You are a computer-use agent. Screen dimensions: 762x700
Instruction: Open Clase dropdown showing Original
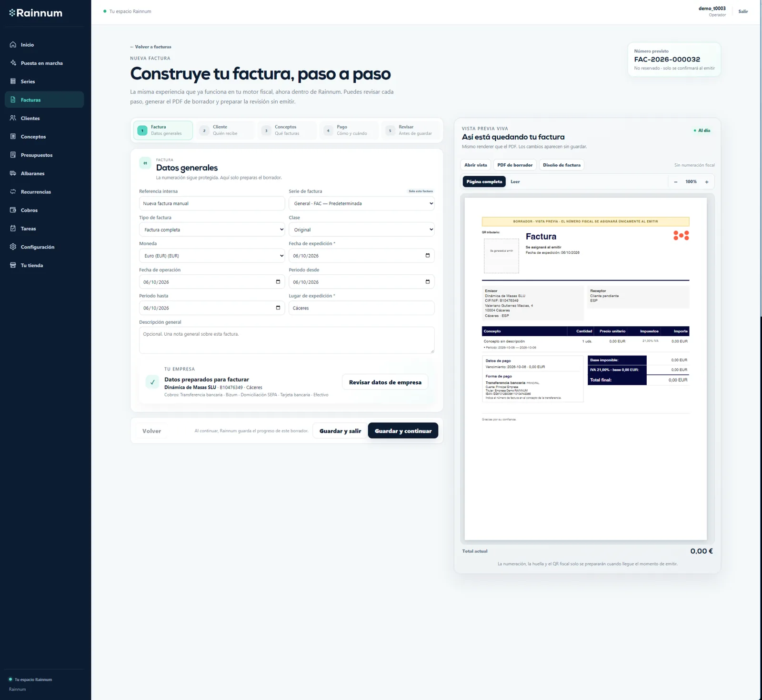coord(361,230)
